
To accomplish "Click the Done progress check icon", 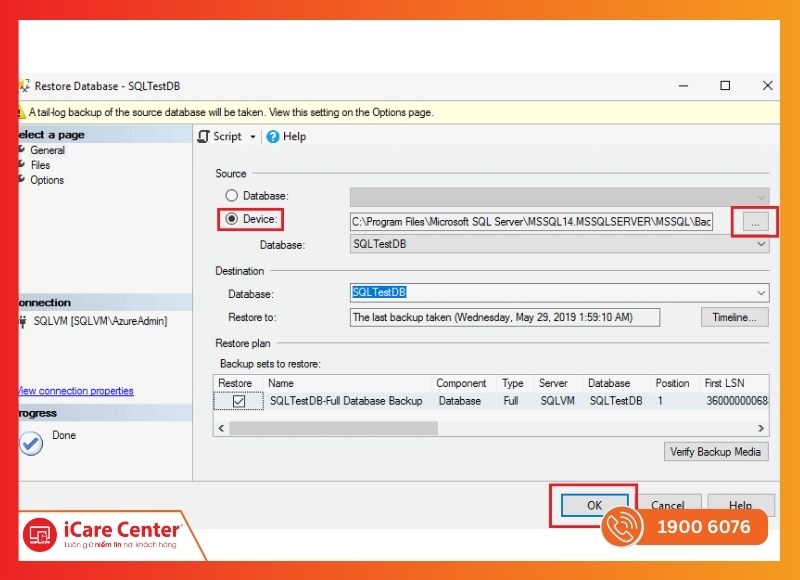I will point(31,443).
